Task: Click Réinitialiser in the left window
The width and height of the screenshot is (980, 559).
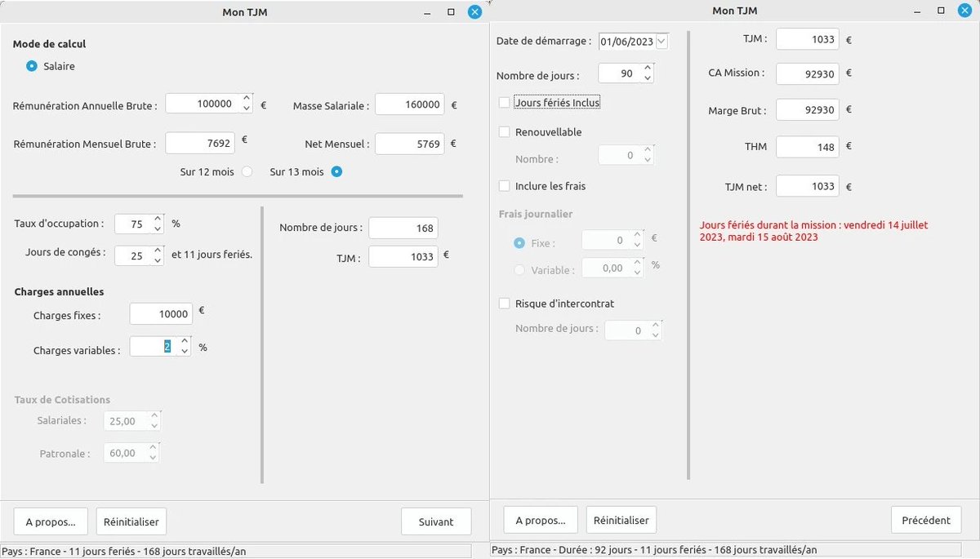Action: (x=131, y=521)
